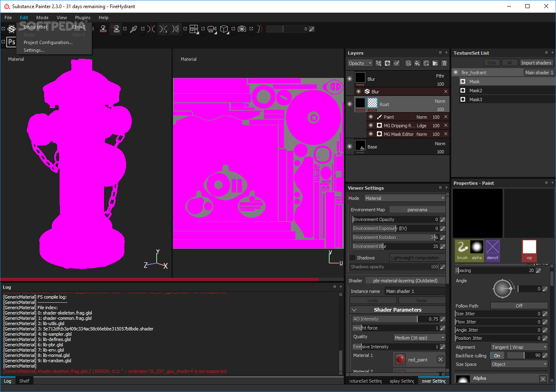This screenshot has height=392, width=556.
Task: Remove the MG Mask Editor effect with its X
Action: click(x=446, y=134)
